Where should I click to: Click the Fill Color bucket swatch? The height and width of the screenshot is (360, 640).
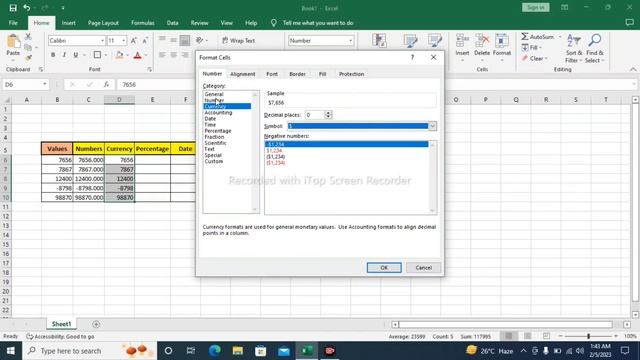point(119,55)
